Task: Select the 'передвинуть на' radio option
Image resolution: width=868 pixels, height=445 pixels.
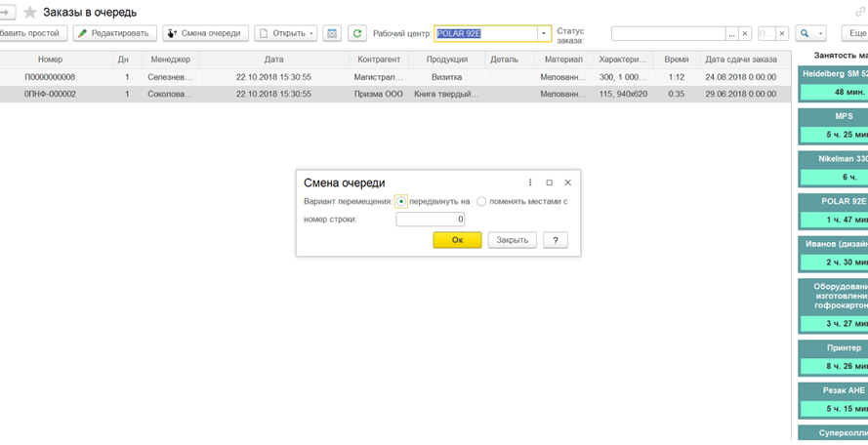Action: (401, 201)
